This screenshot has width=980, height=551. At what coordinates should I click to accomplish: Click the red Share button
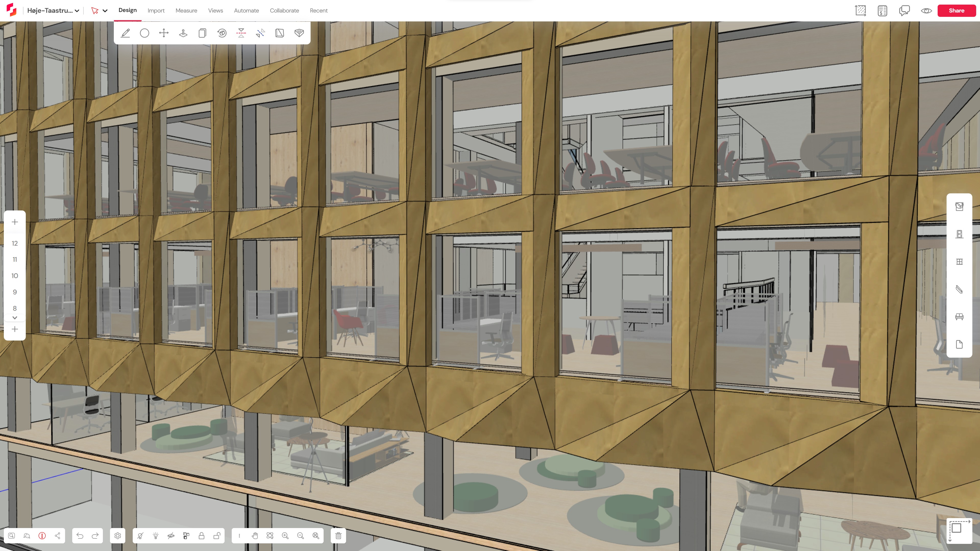957,11
